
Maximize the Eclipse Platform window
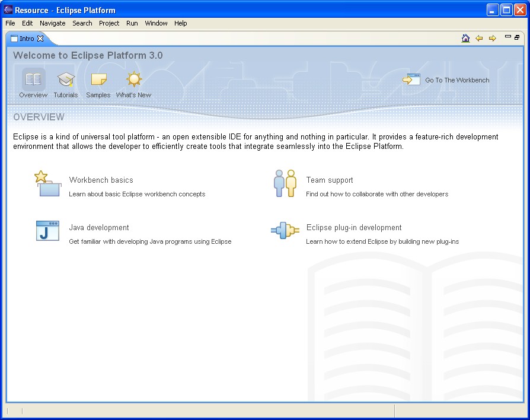pos(506,10)
